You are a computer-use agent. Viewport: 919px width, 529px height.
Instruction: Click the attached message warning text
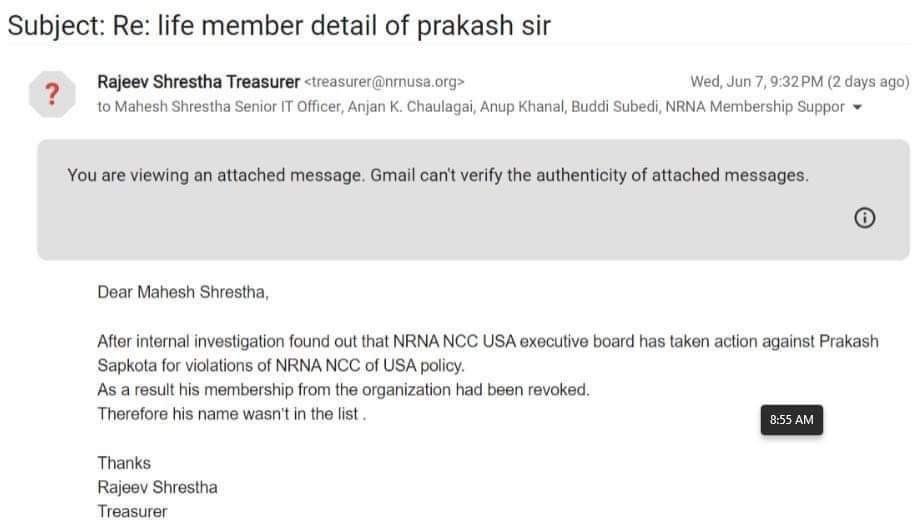(437, 175)
